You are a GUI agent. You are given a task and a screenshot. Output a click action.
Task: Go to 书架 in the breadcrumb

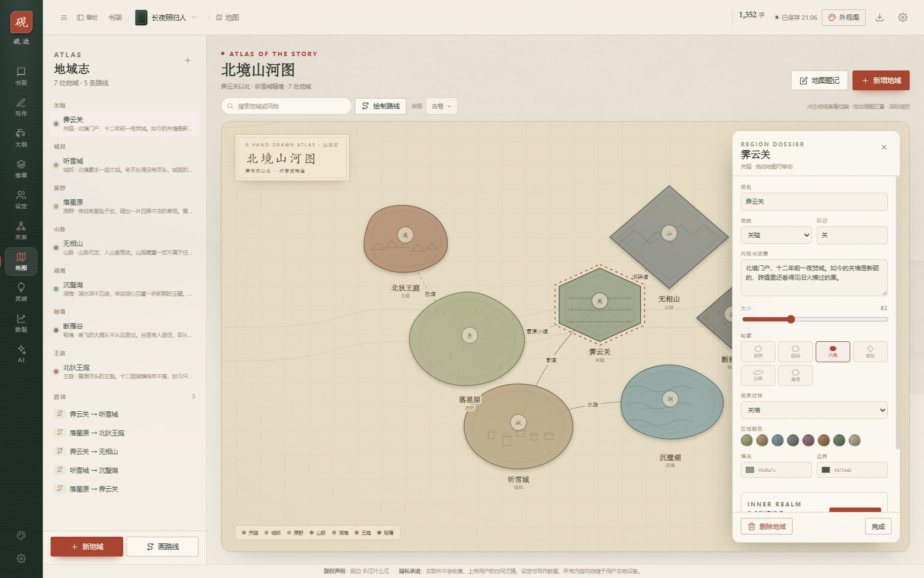[x=115, y=18]
